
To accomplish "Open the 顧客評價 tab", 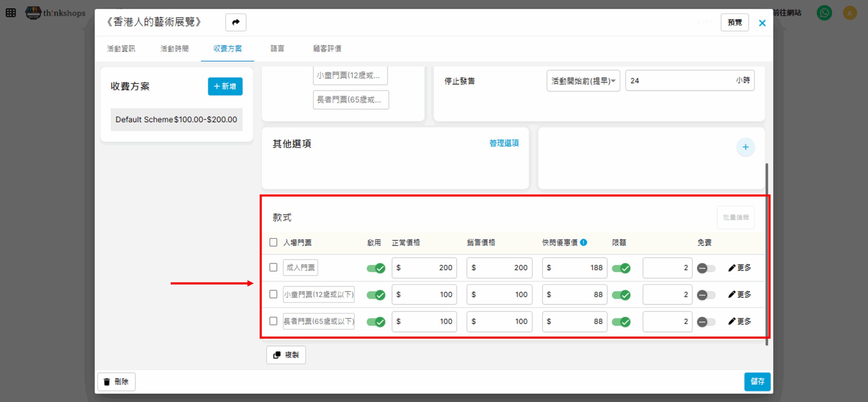I will coord(327,49).
